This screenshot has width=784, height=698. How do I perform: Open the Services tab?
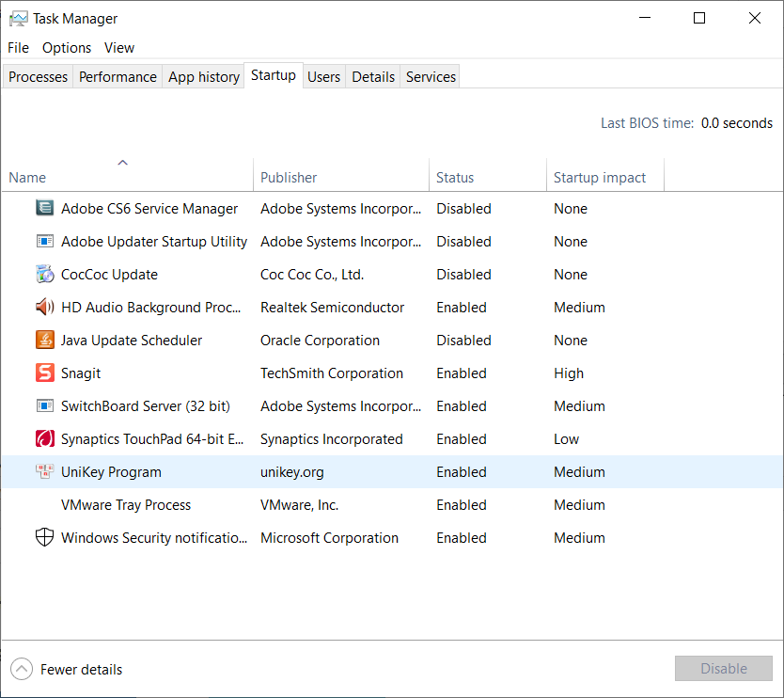(x=431, y=77)
